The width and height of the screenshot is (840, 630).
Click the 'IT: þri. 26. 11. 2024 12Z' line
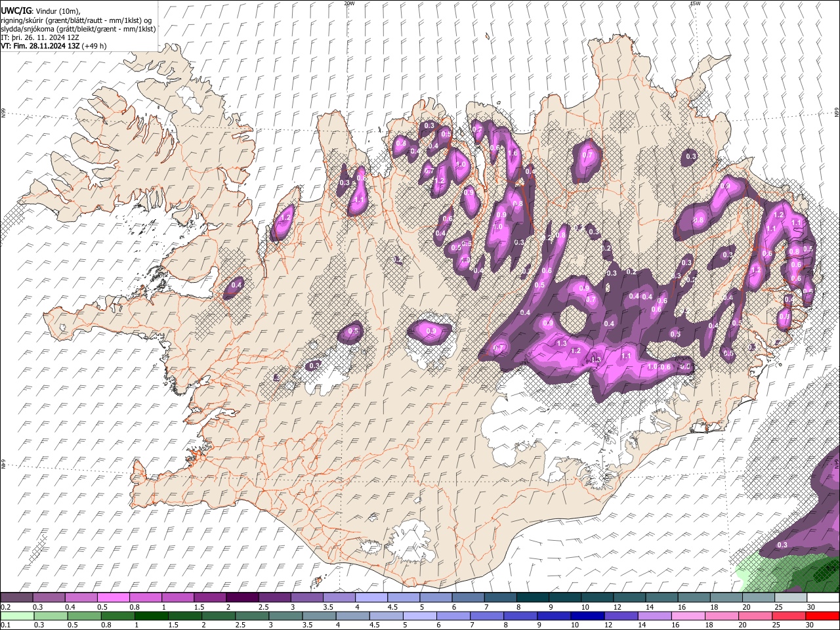pos(40,37)
